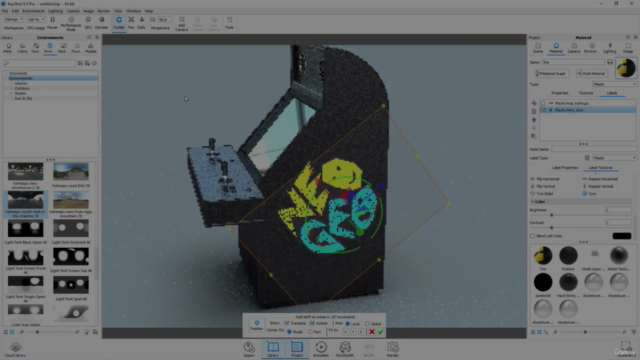Screen dimensions: 640x360
Task: Toggle the Rotate checkbox
Action: tap(312, 323)
